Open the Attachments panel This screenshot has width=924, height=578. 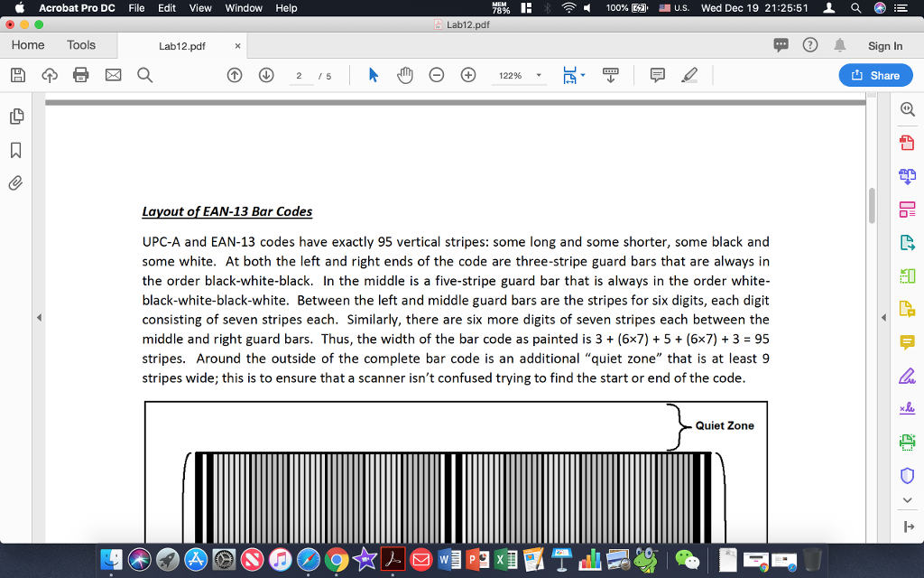coord(14,183)
